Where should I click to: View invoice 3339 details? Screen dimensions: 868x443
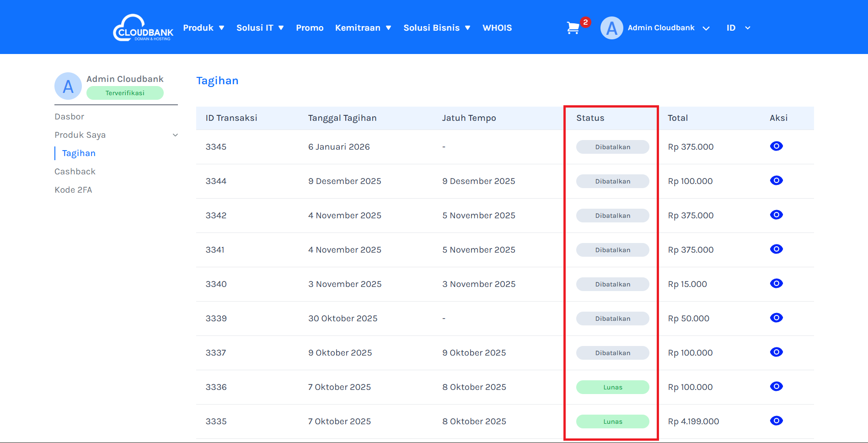[x=776, y=318]
